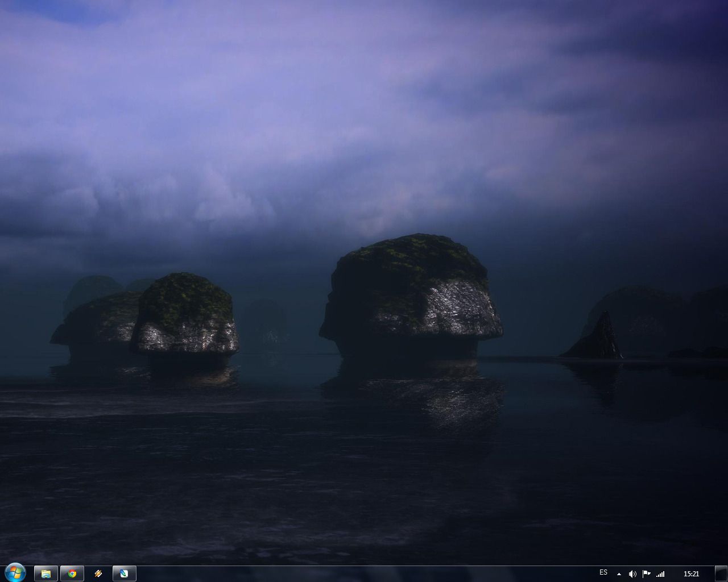The width and height of the screenshot is (728, 582).
Task: Open the blue feather app on taskbar
Action: click(x=125, y=573)
